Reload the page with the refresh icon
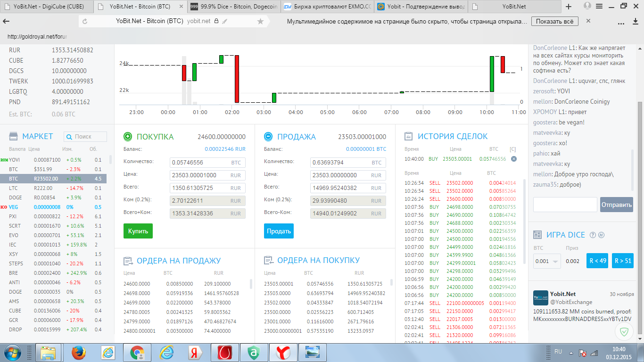644x362 pixels. pos(85,21)
